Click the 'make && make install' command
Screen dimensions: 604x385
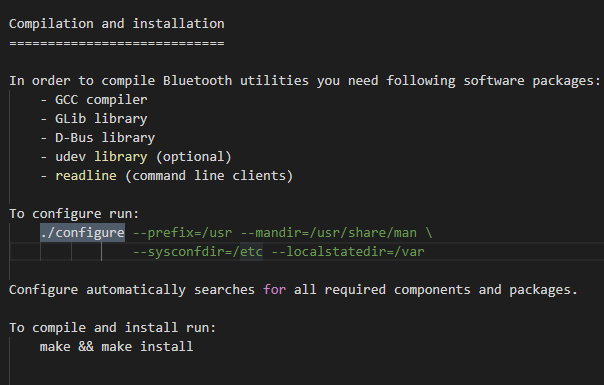coord(116,346)
